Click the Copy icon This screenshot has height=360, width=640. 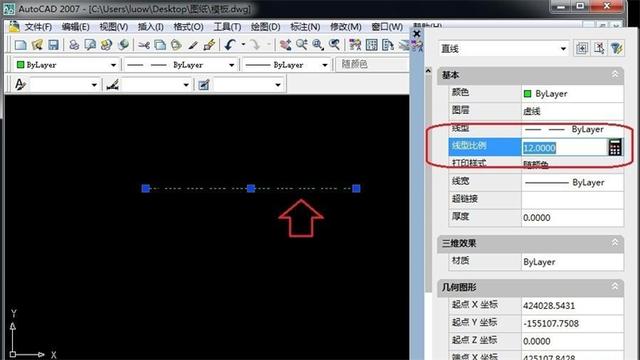pos(160,44)
